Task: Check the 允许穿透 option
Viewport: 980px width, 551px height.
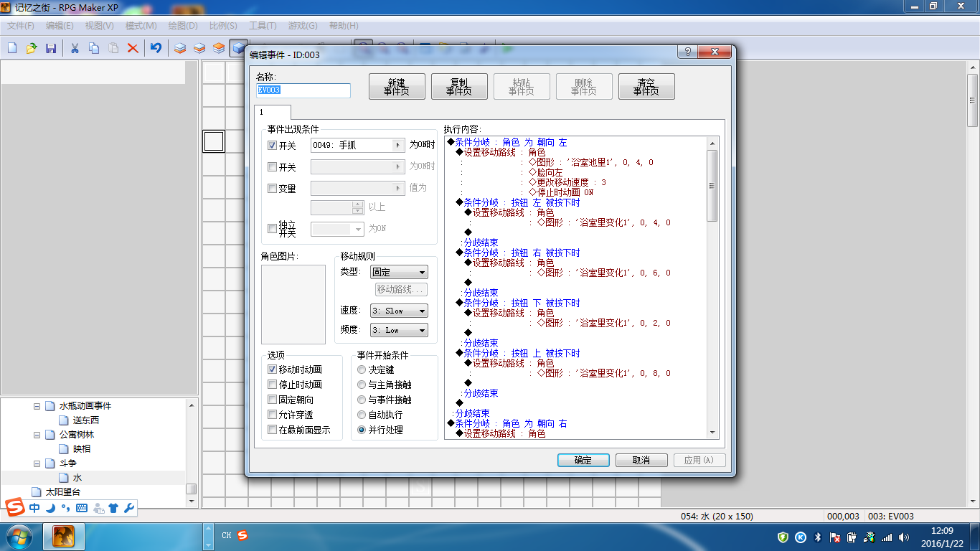Action: (x=272, y=415)
